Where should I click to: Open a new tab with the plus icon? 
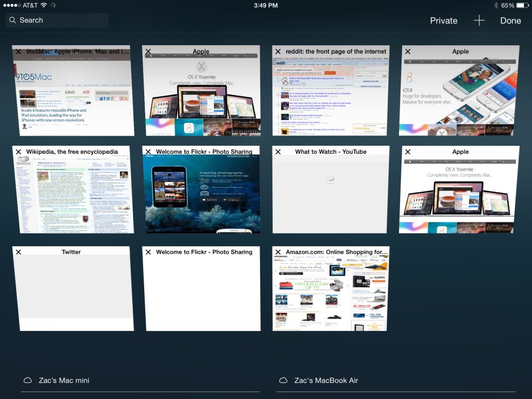(478, 20)
